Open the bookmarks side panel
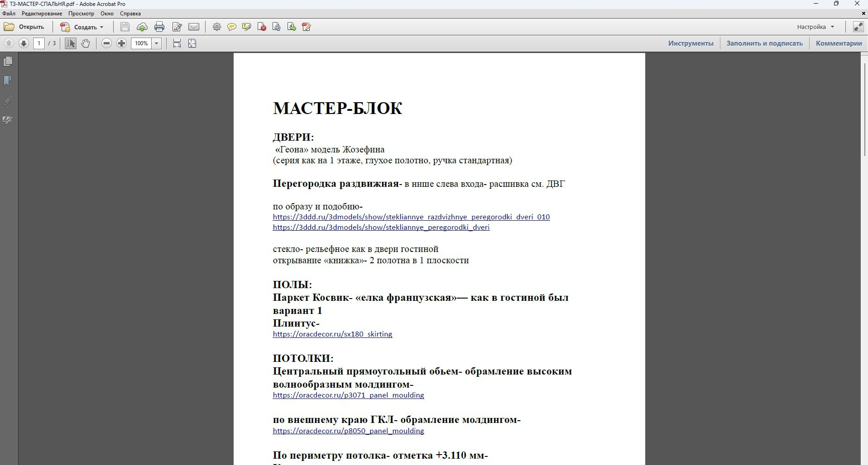The image size is (868, 465). [x=8, y=81]
